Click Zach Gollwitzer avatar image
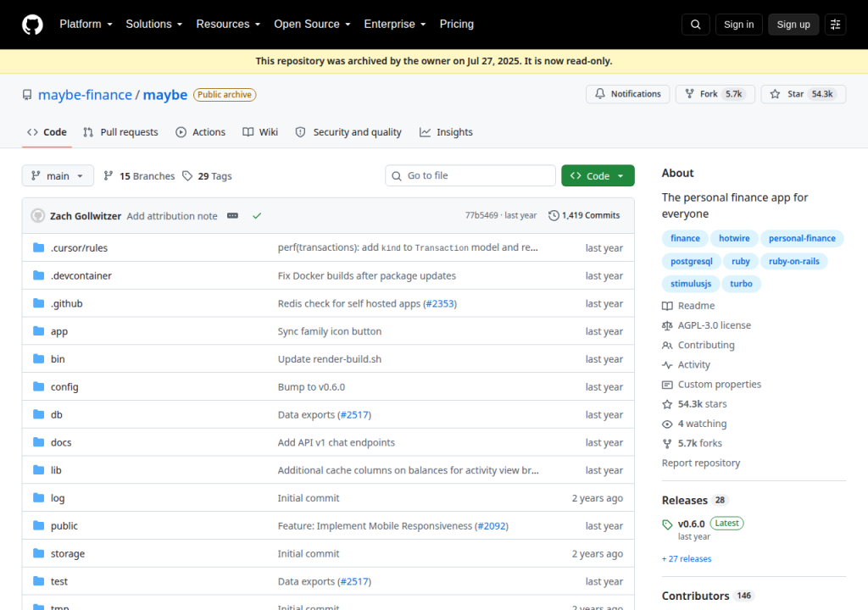 coord(37,216)
